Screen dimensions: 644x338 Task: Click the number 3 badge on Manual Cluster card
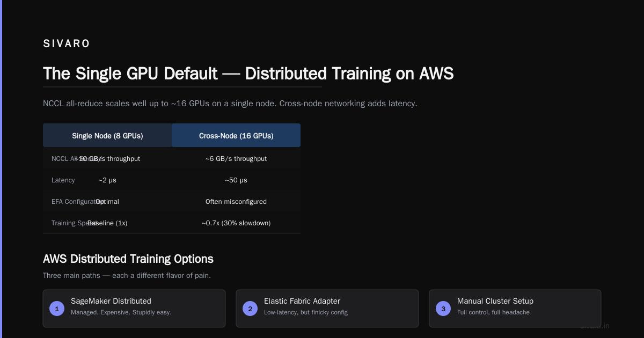coord(443,308)
